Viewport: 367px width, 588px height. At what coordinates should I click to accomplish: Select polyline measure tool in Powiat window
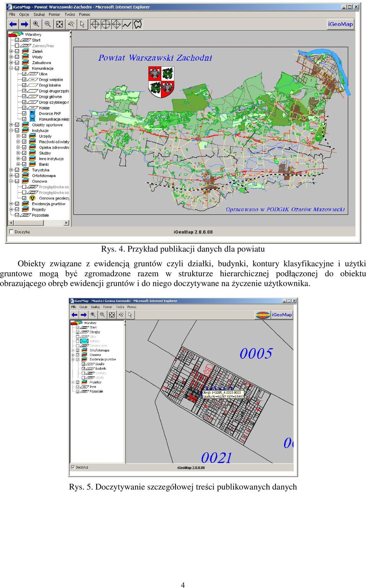[x=127, y=24]
